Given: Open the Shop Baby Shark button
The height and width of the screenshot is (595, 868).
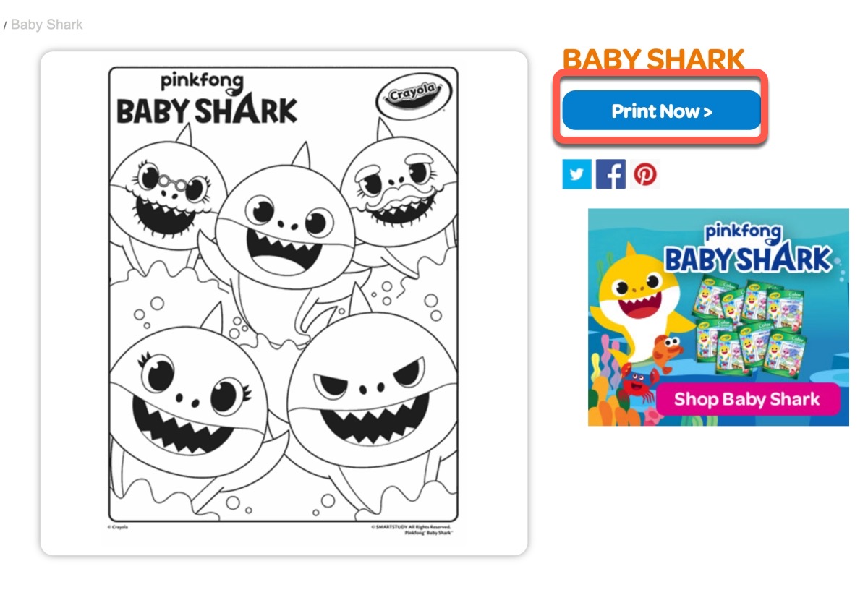Looking at the screenshot, I should [747, 399].
